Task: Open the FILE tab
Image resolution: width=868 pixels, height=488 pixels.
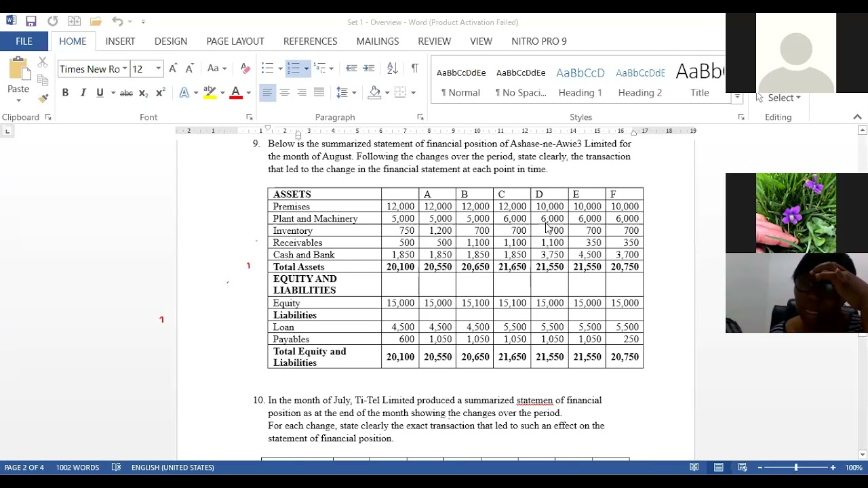Action: [24, 41]
